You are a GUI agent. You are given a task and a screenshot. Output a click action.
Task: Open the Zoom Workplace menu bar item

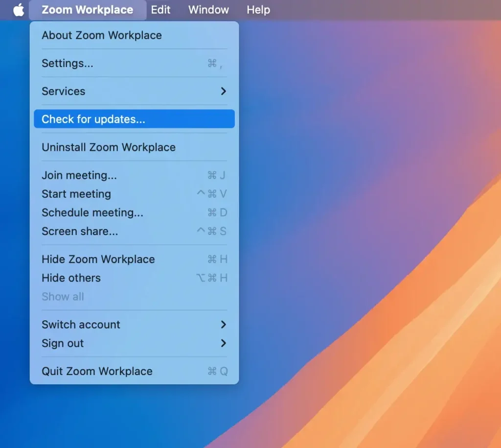tap(88, 10)
